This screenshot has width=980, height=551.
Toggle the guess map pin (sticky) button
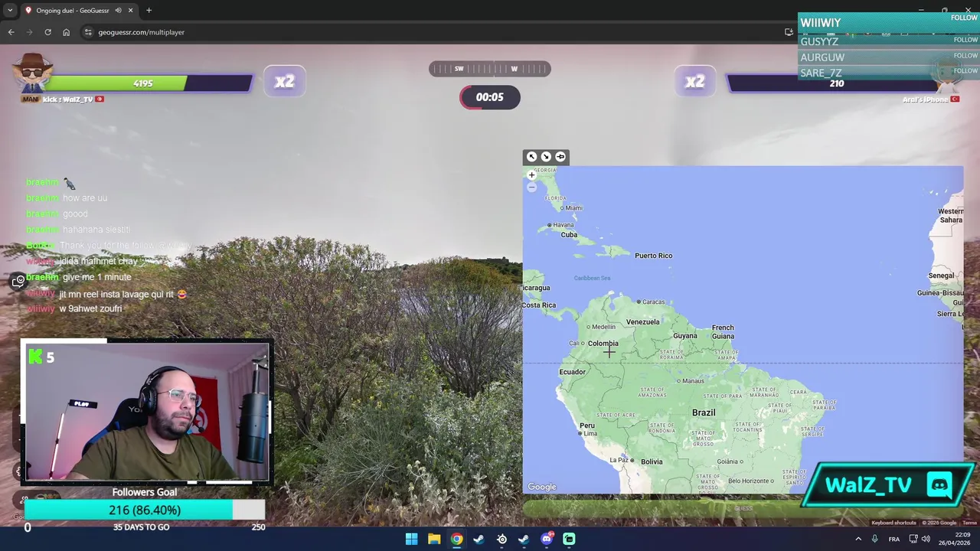pyautogui.click(x=560, y=157)
